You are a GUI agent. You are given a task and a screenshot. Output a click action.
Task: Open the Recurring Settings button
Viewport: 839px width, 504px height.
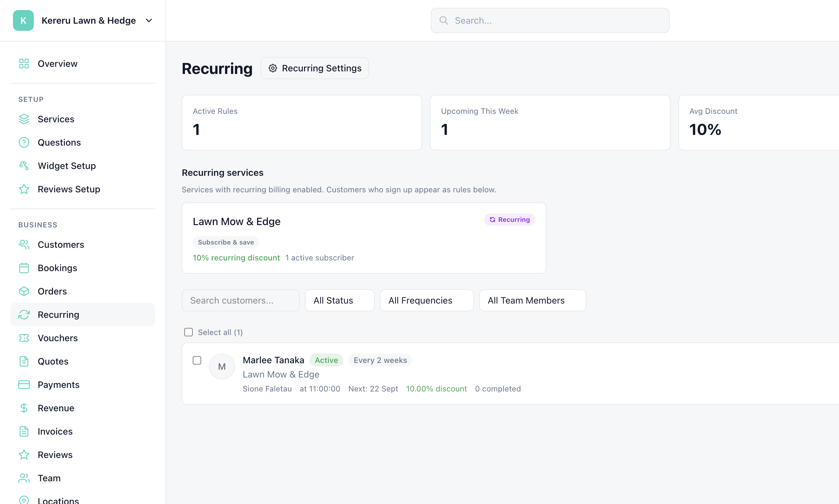[x=314, y=68]
